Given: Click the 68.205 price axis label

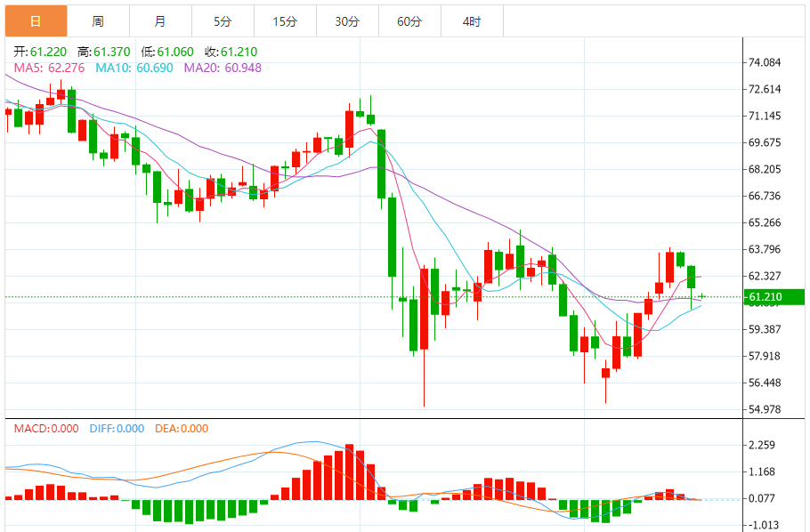Looking at the screenshot, I should coord(765,169).
